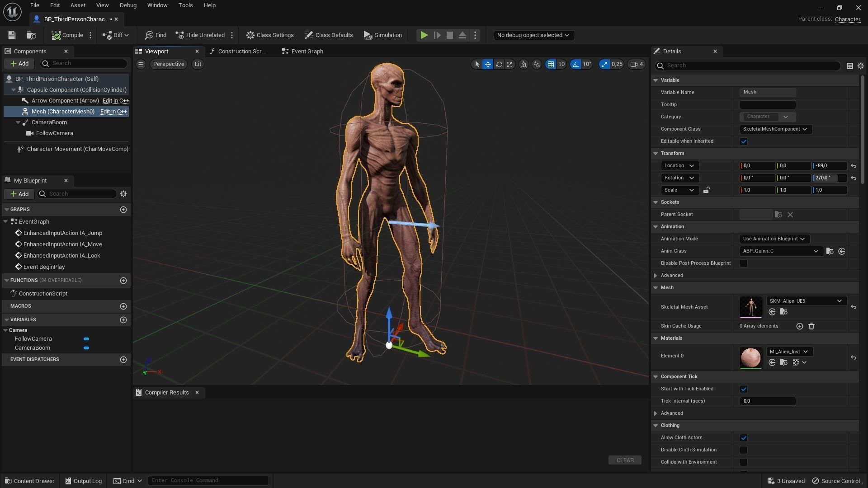Toggle FollowCamera variable visibility pill
This screenshot has height=488, width=868.
pos(86,339)
